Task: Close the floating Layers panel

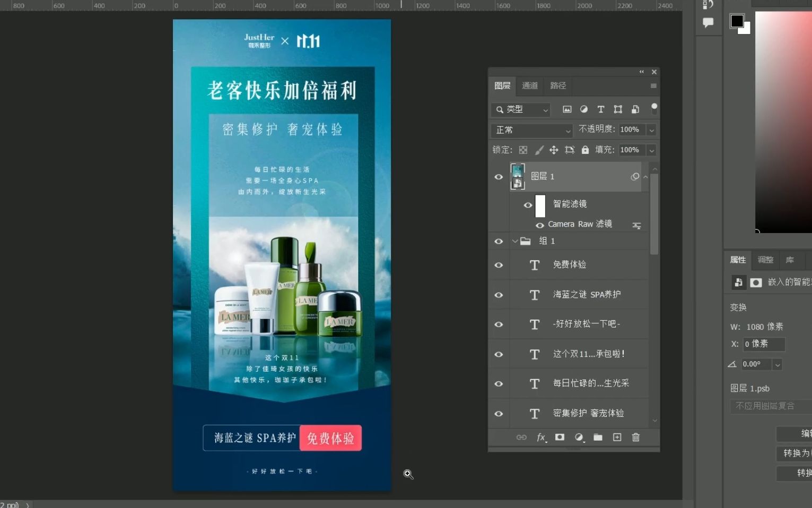Action: [x=654, y=72]
